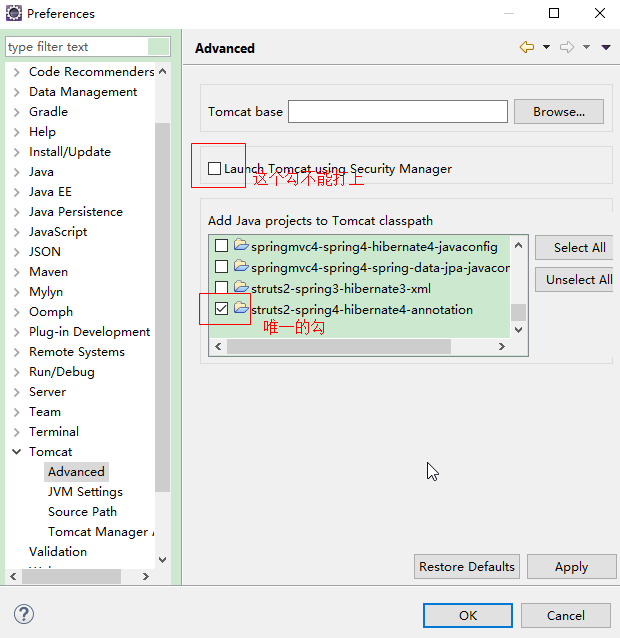This screenshot has width=620, height=638.
Task: Click the tree vertical scrollbar thumb
Action: point(162,307)
